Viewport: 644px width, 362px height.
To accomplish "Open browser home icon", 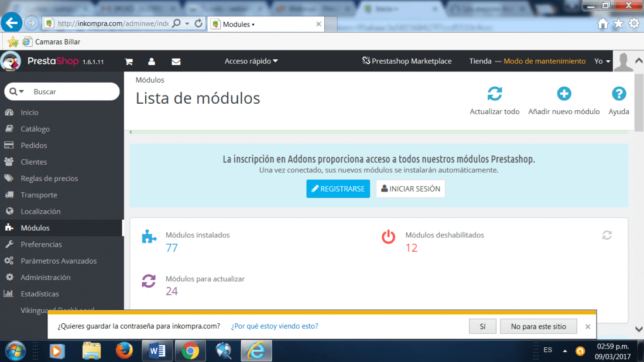I will (602, 23).
